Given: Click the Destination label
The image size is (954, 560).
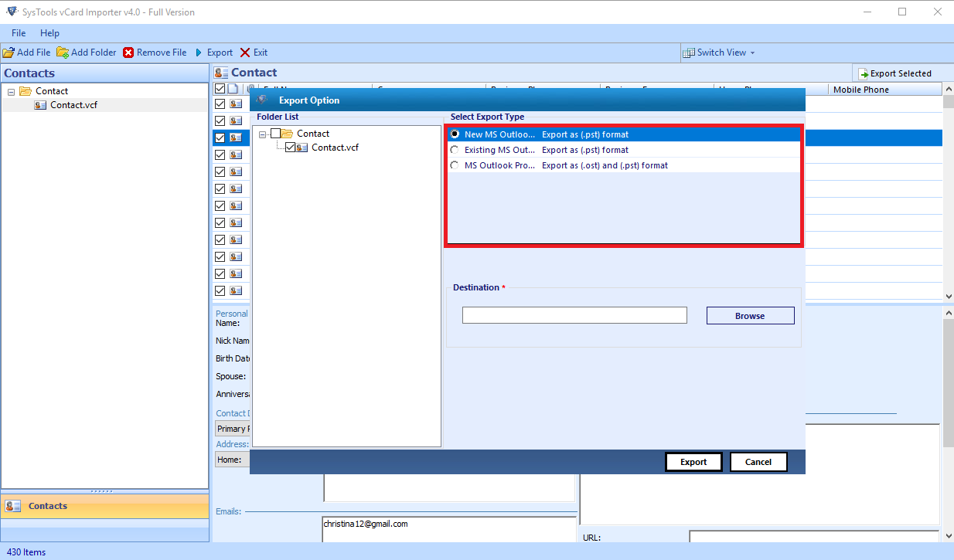Looking at the screenshot, I should coord(476,287).
